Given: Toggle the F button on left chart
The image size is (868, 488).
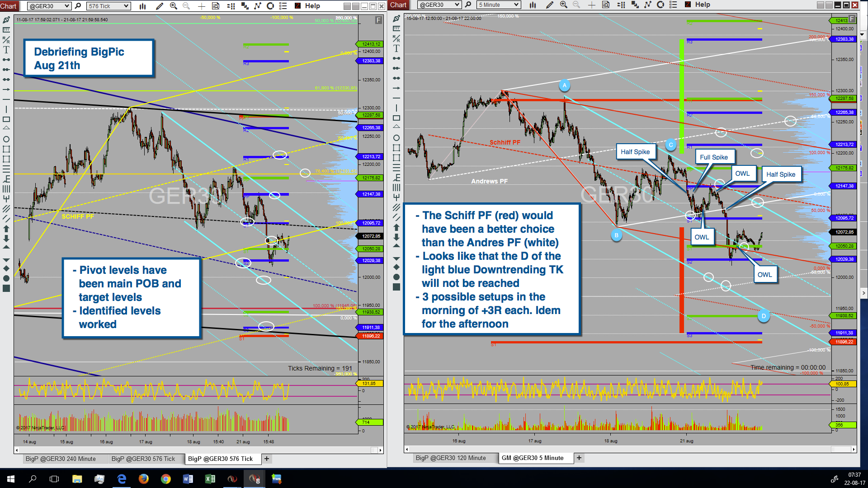Looking at the screenshot, I should (x=378, y=20).
